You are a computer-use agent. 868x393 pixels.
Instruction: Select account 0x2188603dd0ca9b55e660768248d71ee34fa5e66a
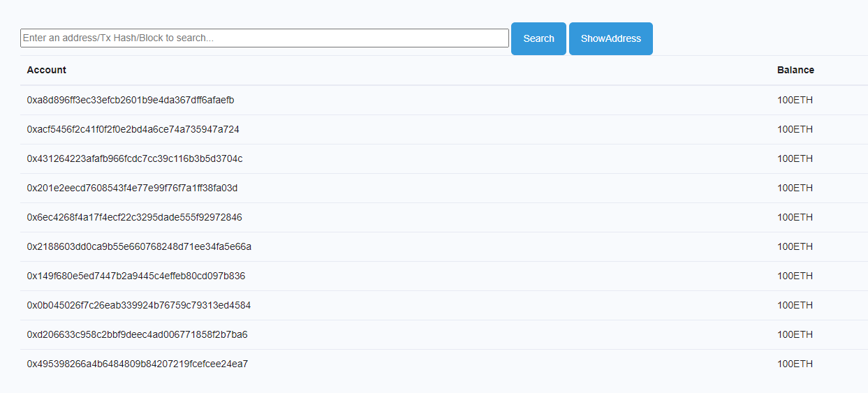click(x=139, y=246)
